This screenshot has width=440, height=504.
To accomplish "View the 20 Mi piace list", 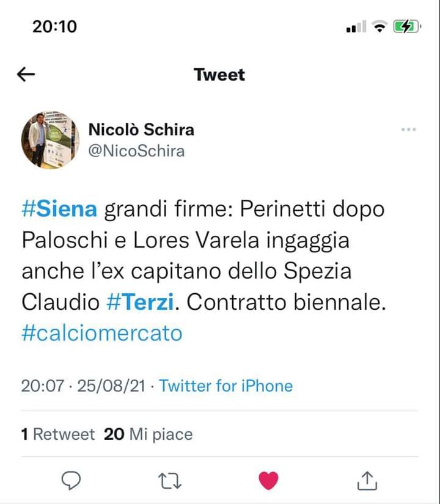I will point(148,434).
